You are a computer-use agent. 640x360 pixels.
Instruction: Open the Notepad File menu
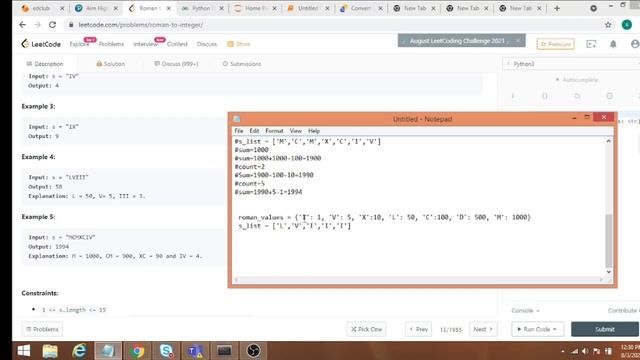coord(239,131)
